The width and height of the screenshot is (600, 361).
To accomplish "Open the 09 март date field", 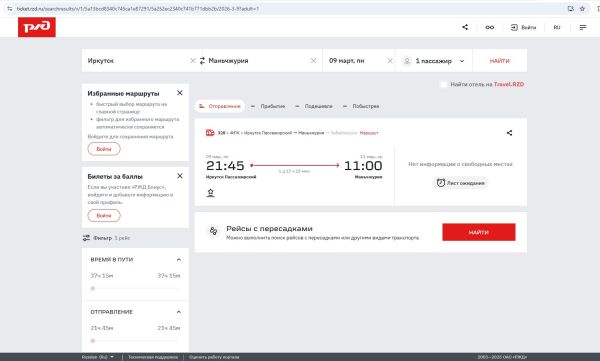I will click(356, 60).
